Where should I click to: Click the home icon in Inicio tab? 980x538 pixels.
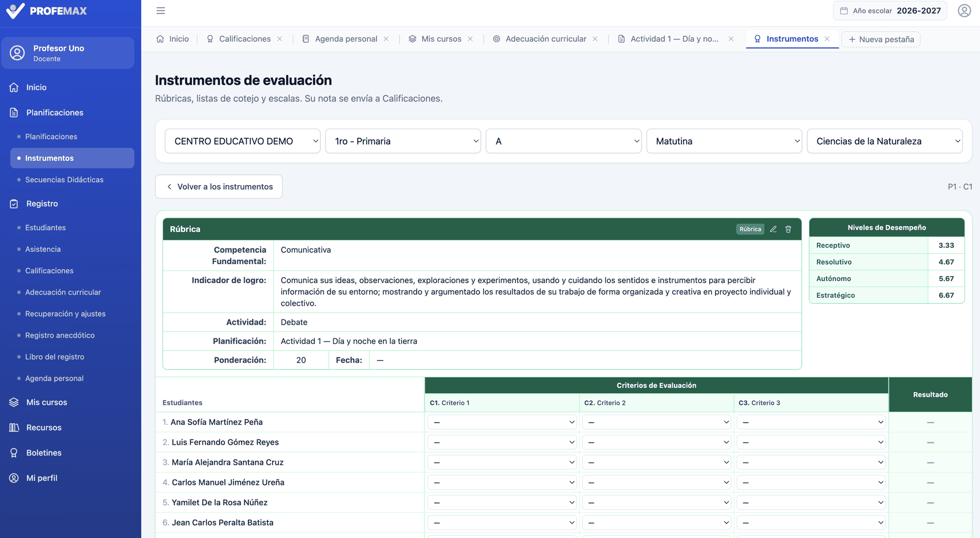[x=160, y=39]
